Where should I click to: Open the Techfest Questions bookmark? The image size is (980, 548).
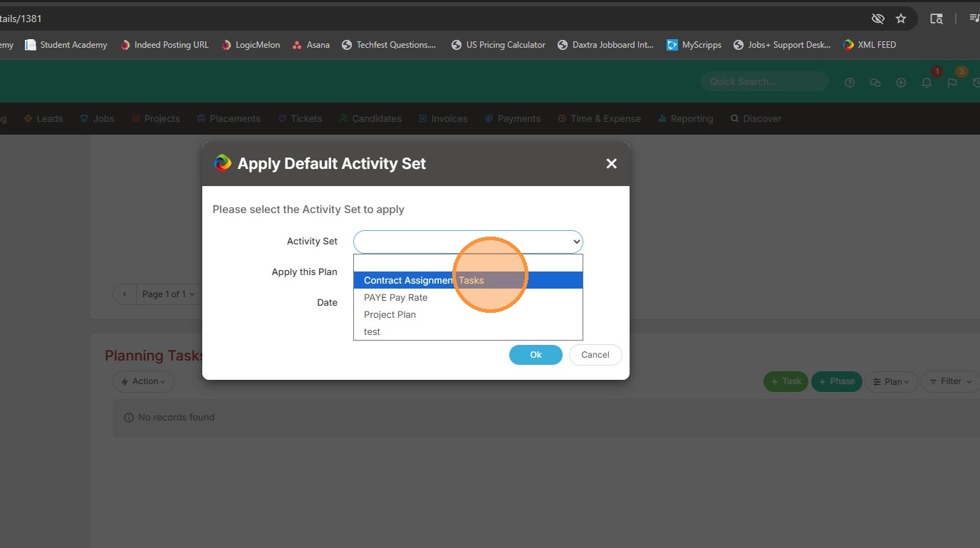tap(389, 45)
